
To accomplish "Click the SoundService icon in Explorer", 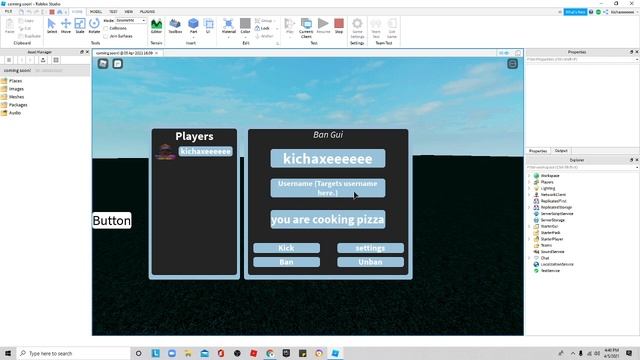I will 536,251.
